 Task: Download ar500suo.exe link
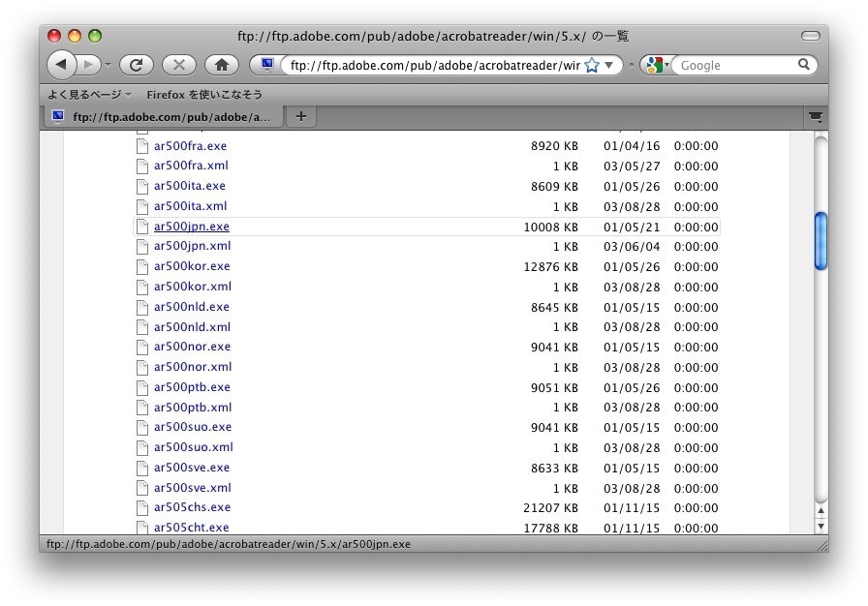193,427
